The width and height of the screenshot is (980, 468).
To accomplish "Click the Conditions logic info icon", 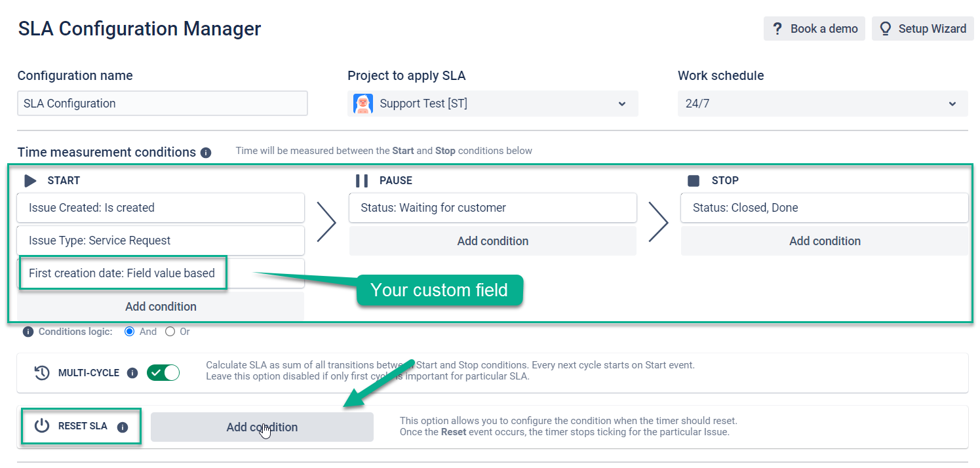I will [27, 332].
